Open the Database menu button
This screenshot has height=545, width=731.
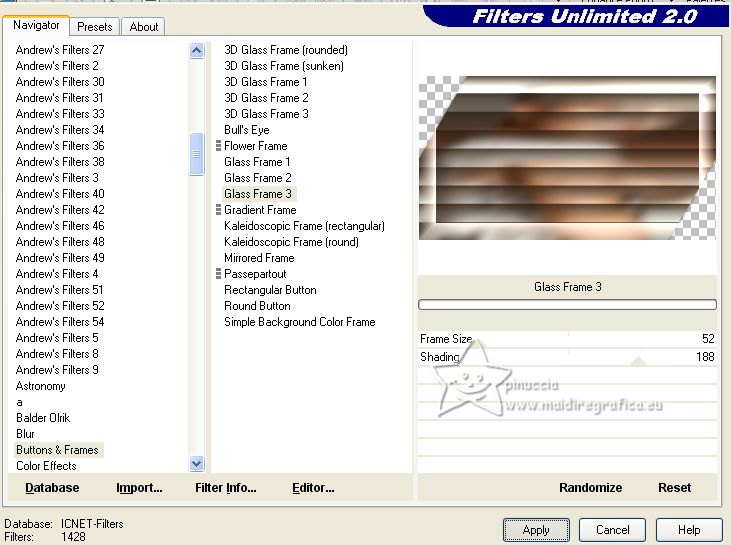[52, 488]
